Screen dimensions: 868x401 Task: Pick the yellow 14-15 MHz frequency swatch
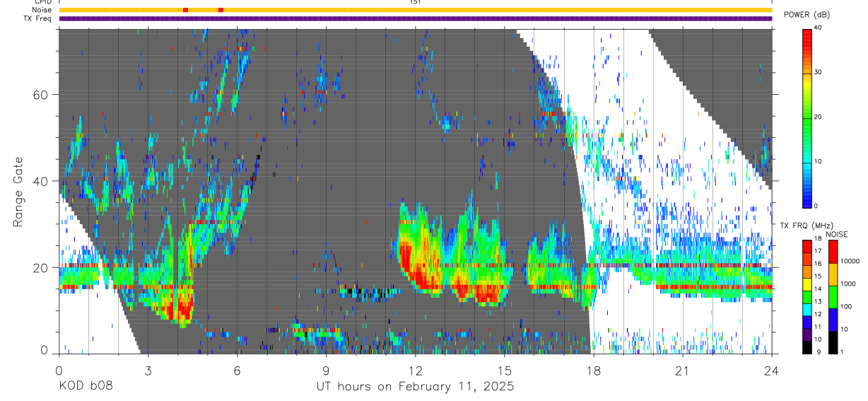click(x=808, y=284)
